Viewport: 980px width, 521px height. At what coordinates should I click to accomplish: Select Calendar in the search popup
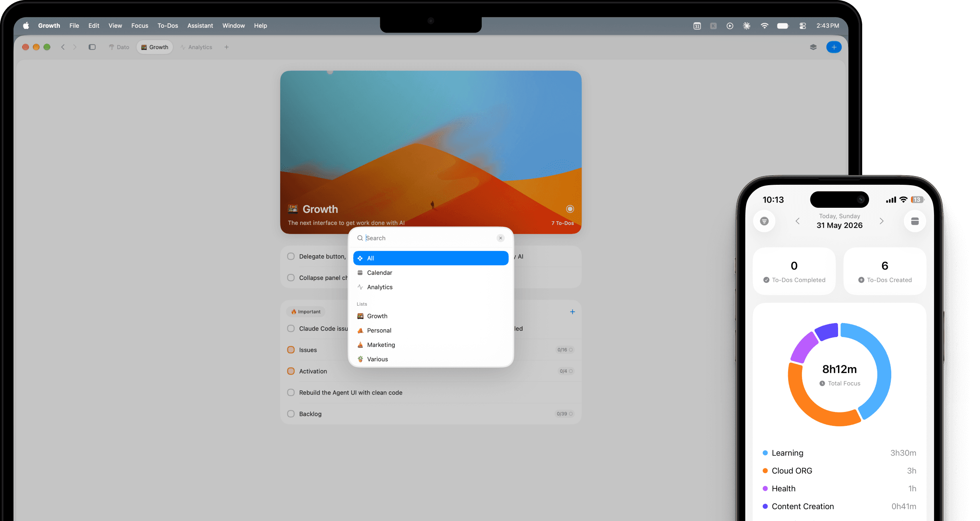tap(431, 272)
